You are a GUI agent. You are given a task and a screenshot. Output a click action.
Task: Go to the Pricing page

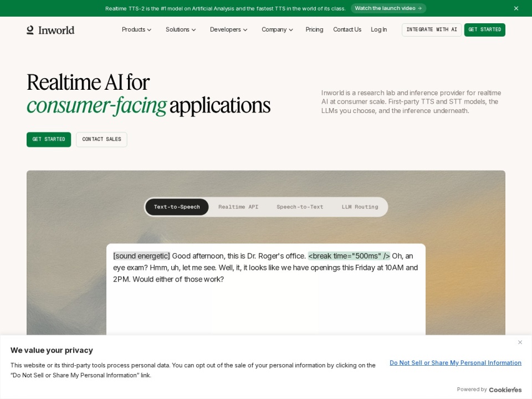pos(314,29)
